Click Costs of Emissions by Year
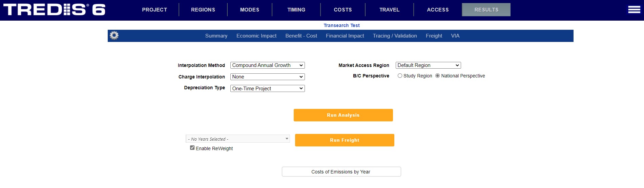 pyautogui.click(x=341, y=172)
